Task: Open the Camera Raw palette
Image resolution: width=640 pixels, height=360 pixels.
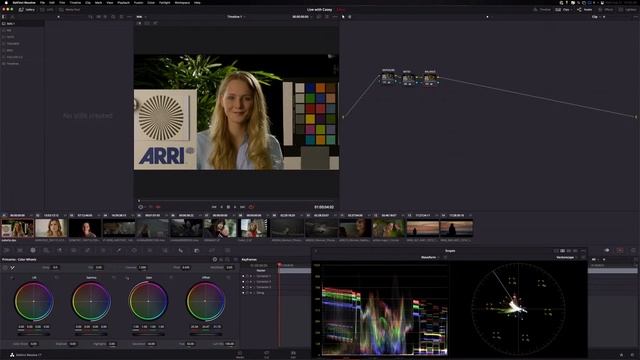Action: [x=7, y=250]
